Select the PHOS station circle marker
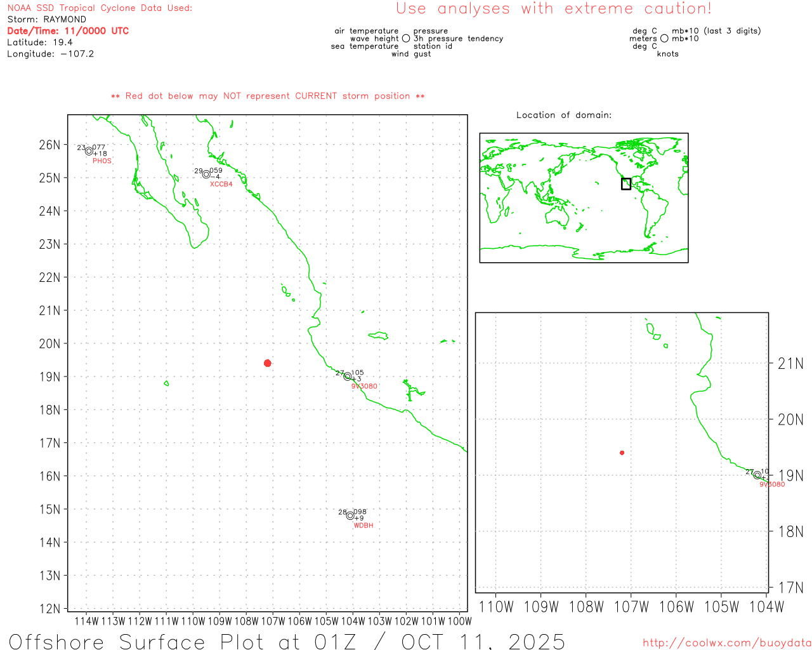Screen dimensions: 812x650 click(89, 151)
